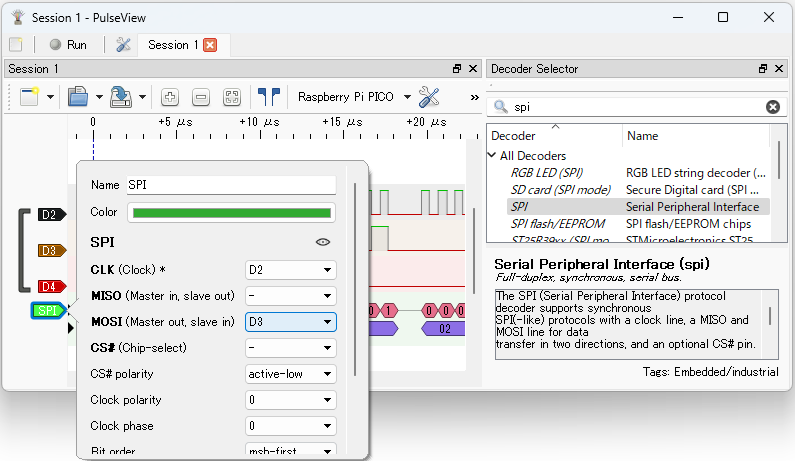795x461 pixels.
Task: Open the Clock phase dropdown
Action: point(291,425)
